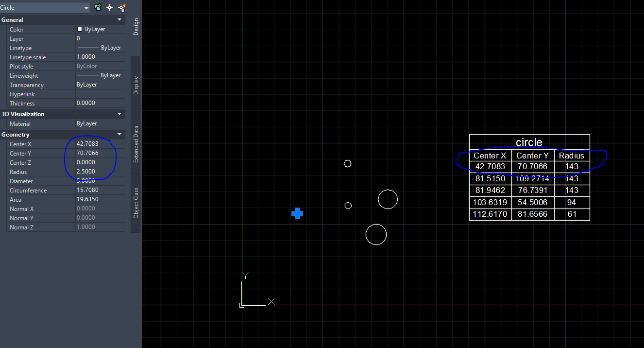Open the Object Class tab

tap(136, 203)
